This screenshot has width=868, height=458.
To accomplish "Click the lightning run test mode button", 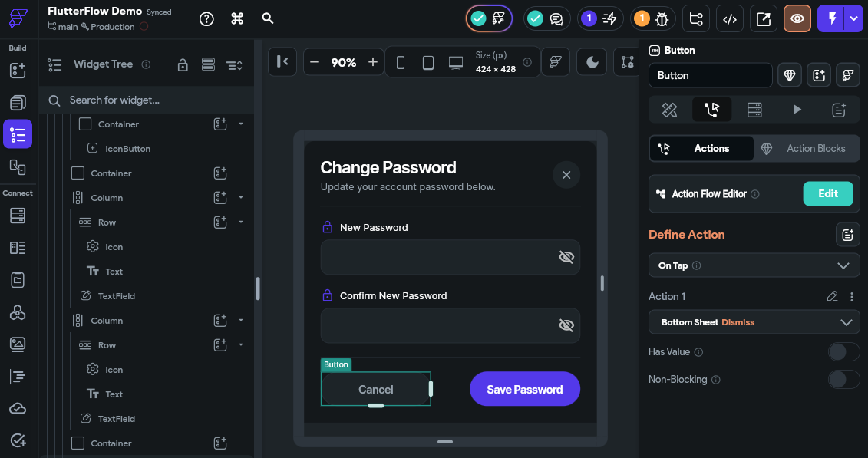I will 831,19.
